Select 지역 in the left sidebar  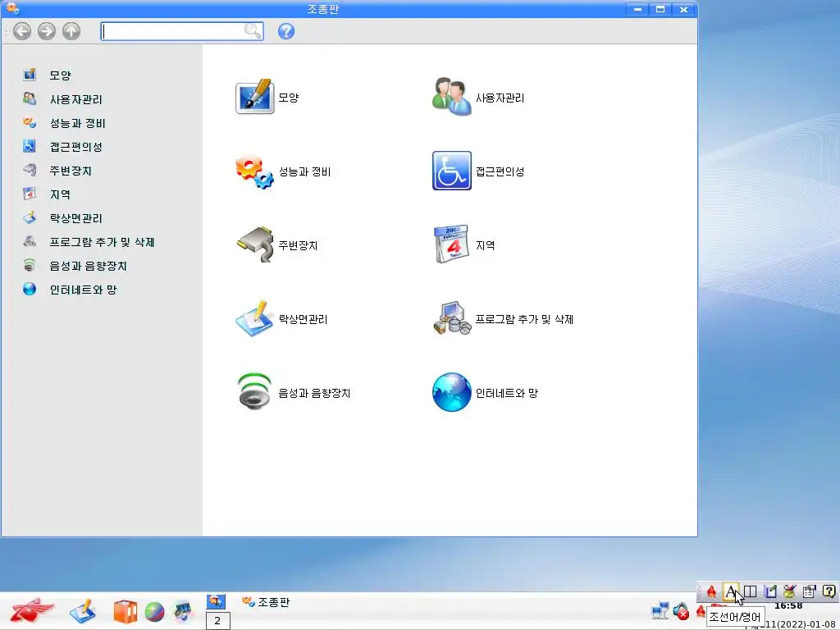point(60,194)
